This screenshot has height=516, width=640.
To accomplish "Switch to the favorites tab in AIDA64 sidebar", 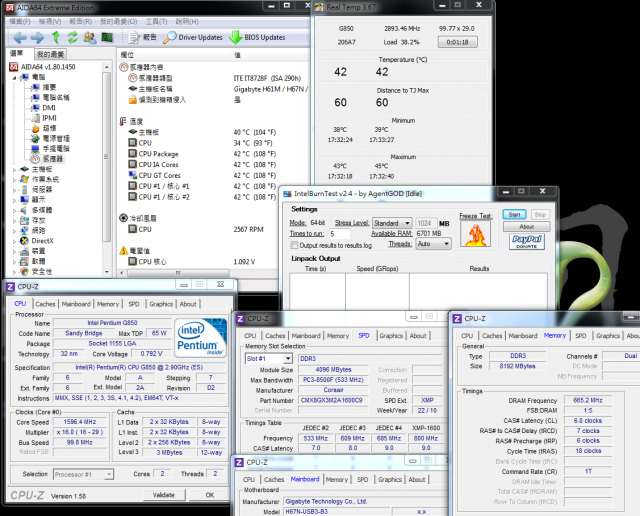I will tap(50, 54).
